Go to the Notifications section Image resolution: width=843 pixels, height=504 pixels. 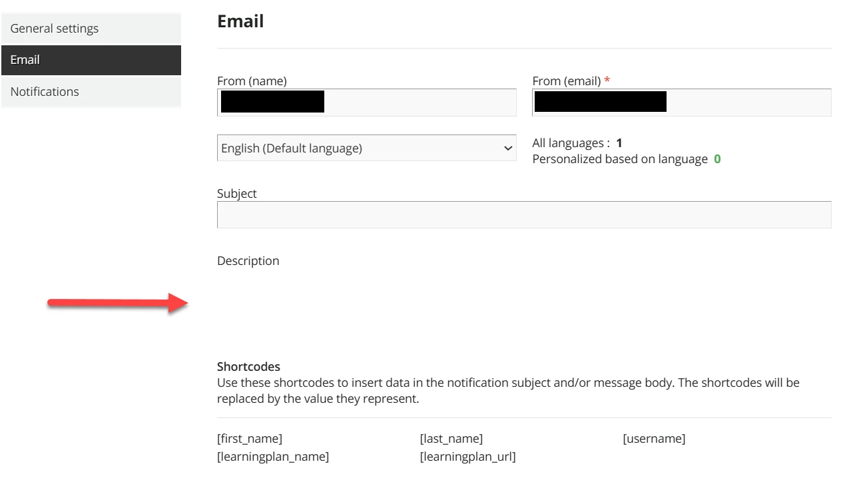point(45,92)
